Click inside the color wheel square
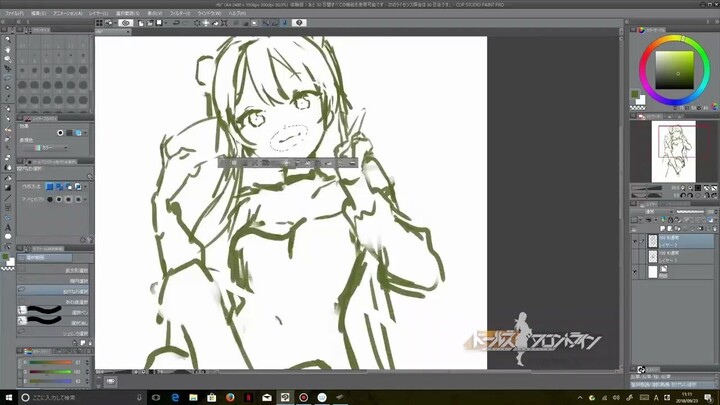Image resolution: width=720 pixels, height=405 pixels. (674, 70)
